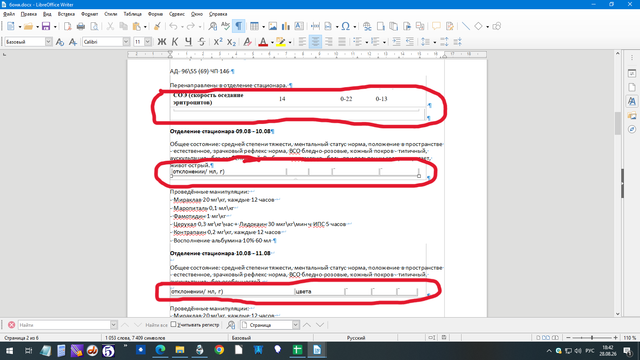Expand the line spacing dropdown arrow

point(434,42)
